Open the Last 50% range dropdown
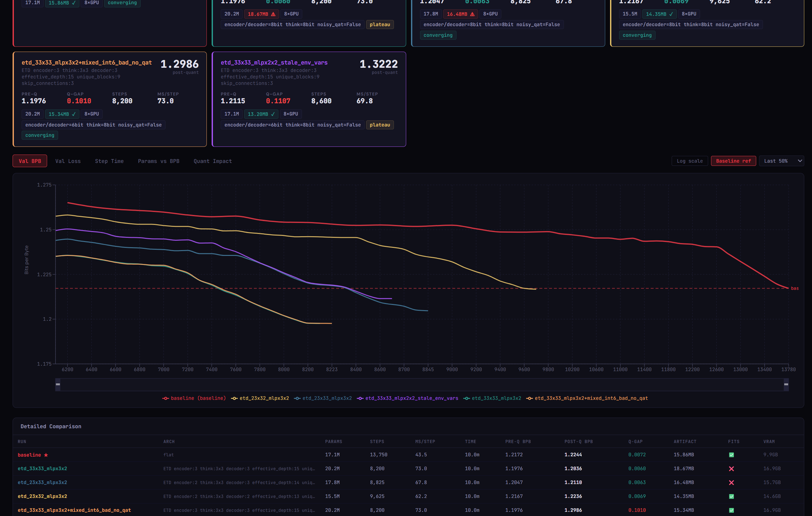The image size is (812, 516). [x=781, y=161]
